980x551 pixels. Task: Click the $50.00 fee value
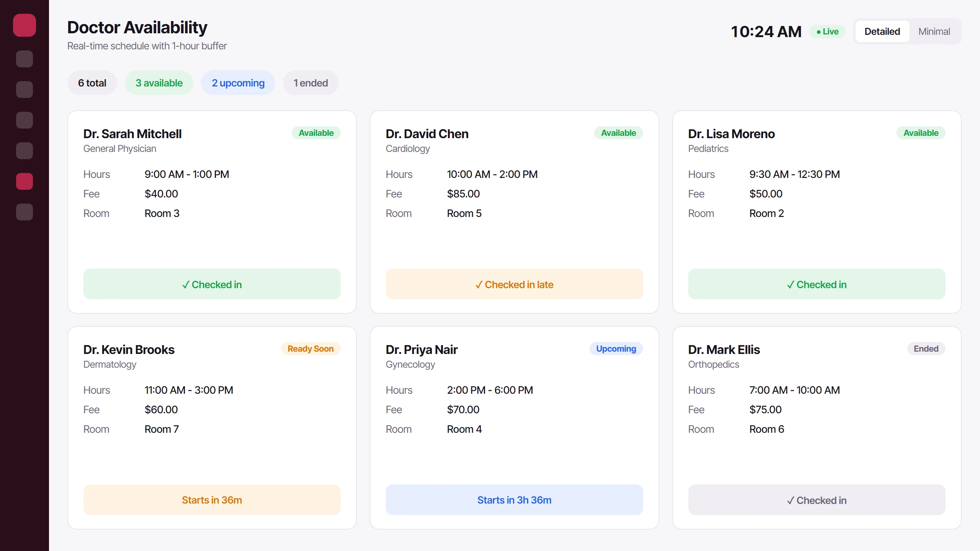(766, 194)
